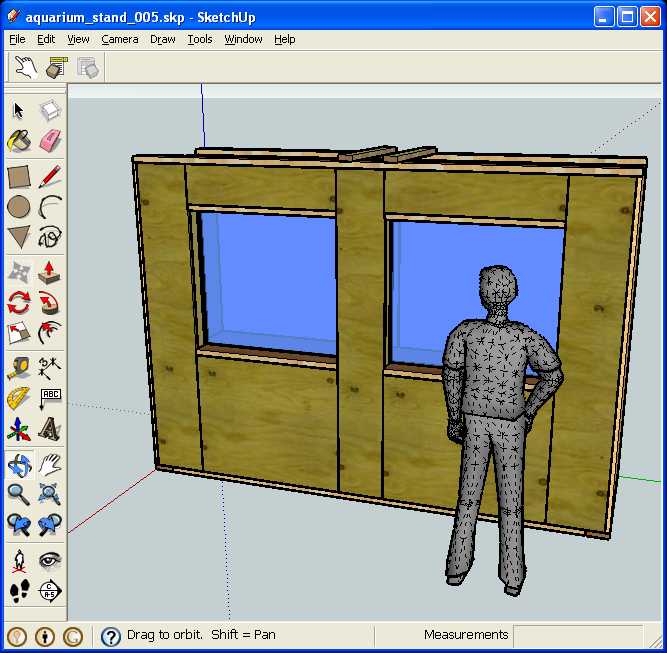Viewport: 667px width, 653px height.
Task: Select the Polygon triangle tool
Action: [x=19, y=237]
